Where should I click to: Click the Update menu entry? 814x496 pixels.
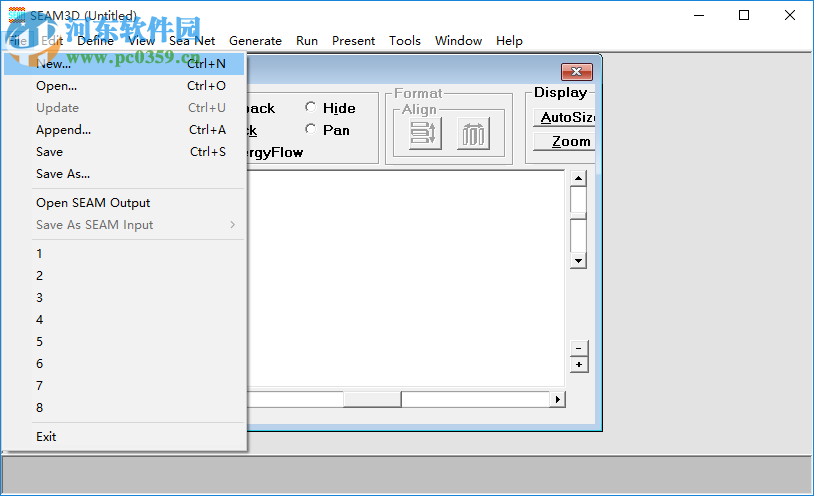click(x=124, y=108)
